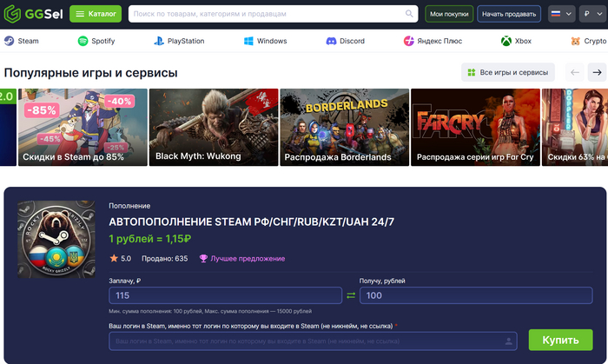Click the Пополнение label
The width and height of the screenshot is (608, 364).
(x=129, y=206)
